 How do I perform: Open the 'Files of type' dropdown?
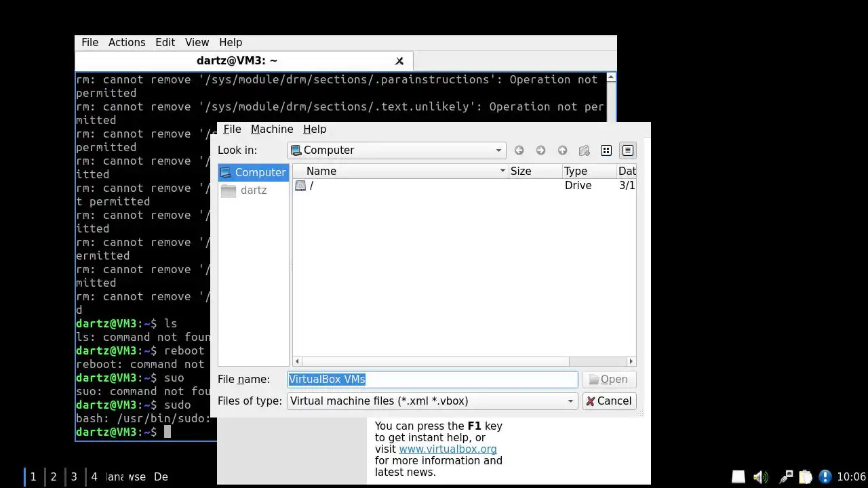(x=432, y=401)
